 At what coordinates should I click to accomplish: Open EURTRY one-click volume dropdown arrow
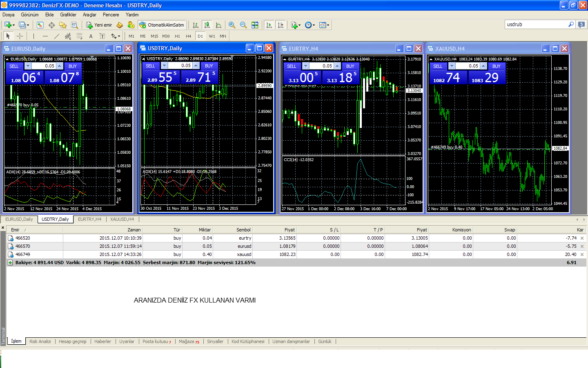pos(306,66)
